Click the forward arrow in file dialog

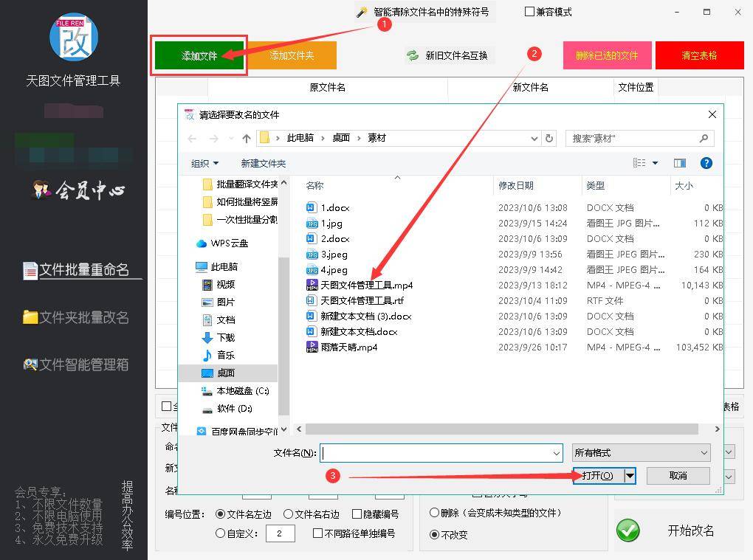click(x=213, y=139)
